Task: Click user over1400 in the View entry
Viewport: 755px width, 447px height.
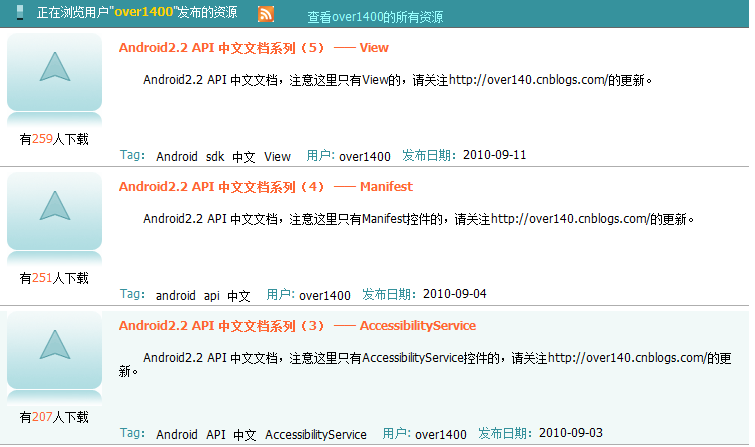Action: click(x=364, y=157)
